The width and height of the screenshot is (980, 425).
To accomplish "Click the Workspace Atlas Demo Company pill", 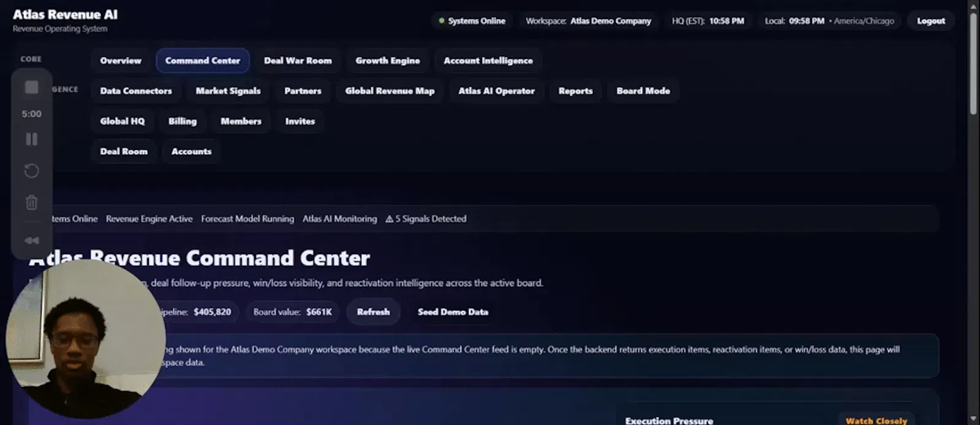I will pos(588,21).
